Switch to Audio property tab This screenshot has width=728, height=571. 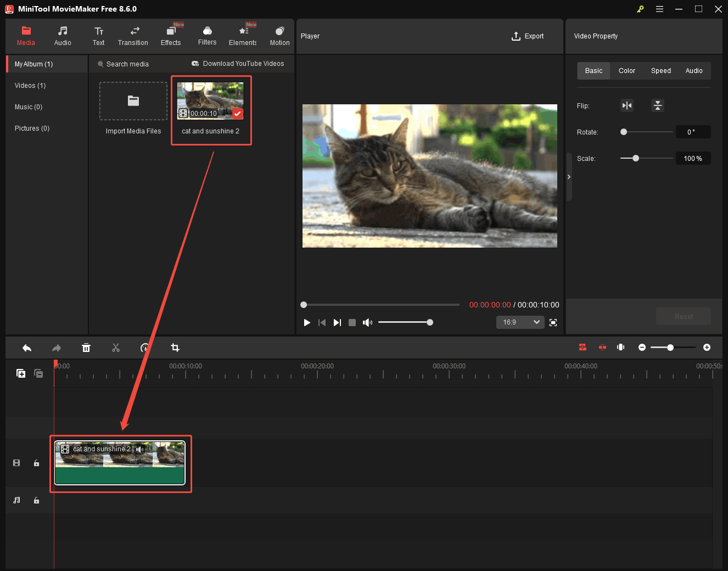click(x=694, y=71)
